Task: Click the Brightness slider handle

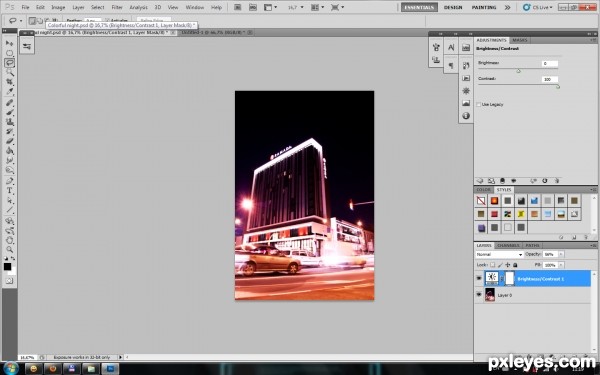Action: click(518, 71)
